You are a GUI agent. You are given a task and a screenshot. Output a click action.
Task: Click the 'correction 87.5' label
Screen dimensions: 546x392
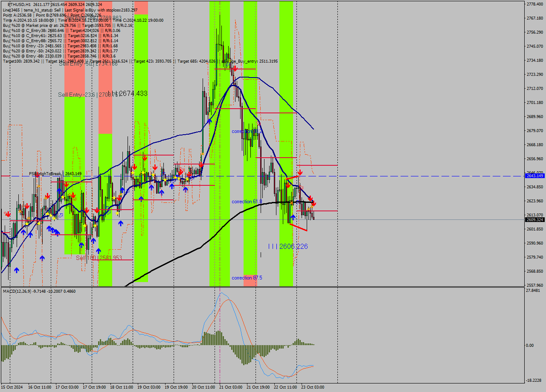(x=247, y=278)
